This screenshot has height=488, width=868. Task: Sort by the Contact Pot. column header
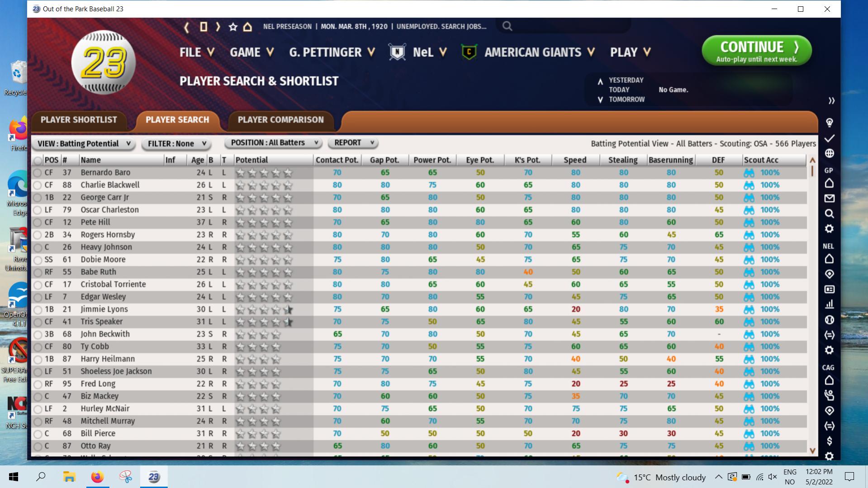337,160
